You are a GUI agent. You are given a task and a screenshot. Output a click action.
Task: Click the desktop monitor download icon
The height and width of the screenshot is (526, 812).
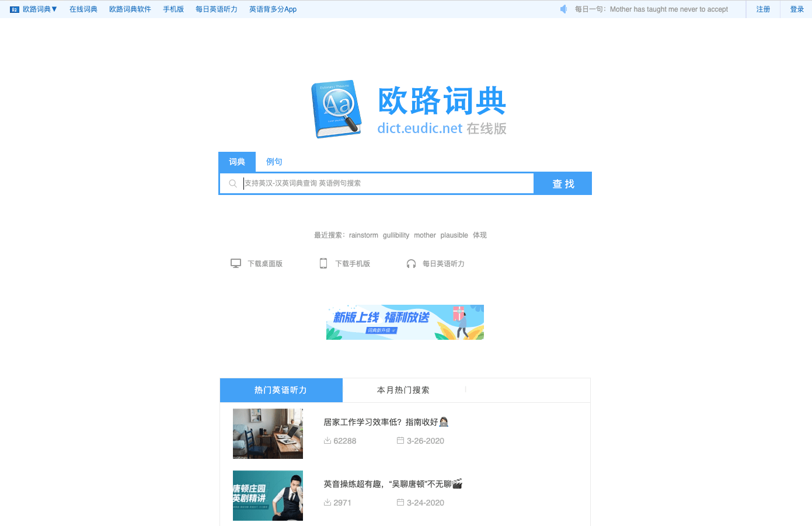(x=236, y=263)
